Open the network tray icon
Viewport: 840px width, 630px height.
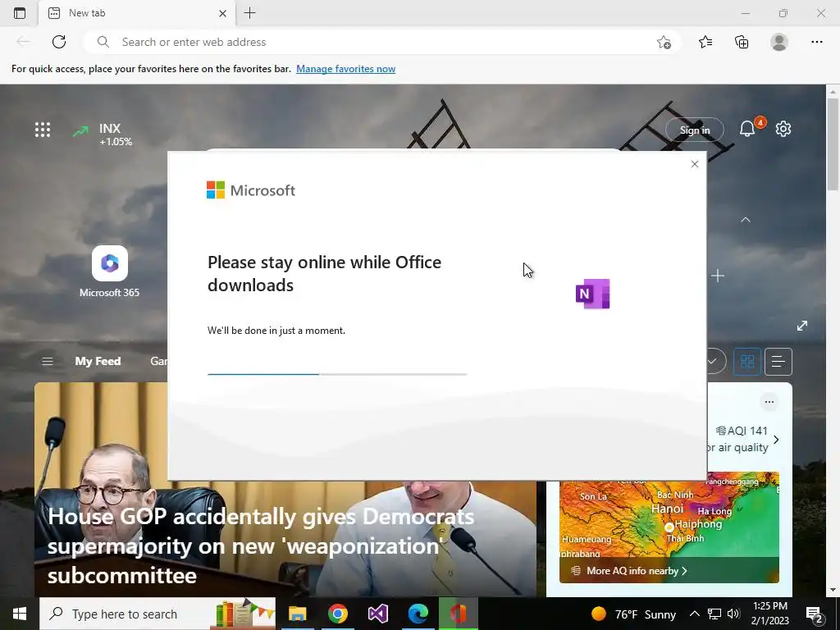(x=714, y=614)
